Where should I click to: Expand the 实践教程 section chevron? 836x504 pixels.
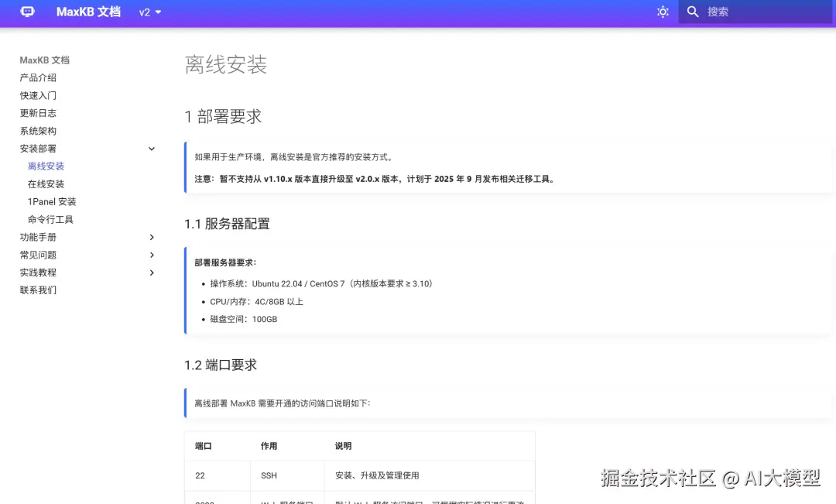click(152, 273)
